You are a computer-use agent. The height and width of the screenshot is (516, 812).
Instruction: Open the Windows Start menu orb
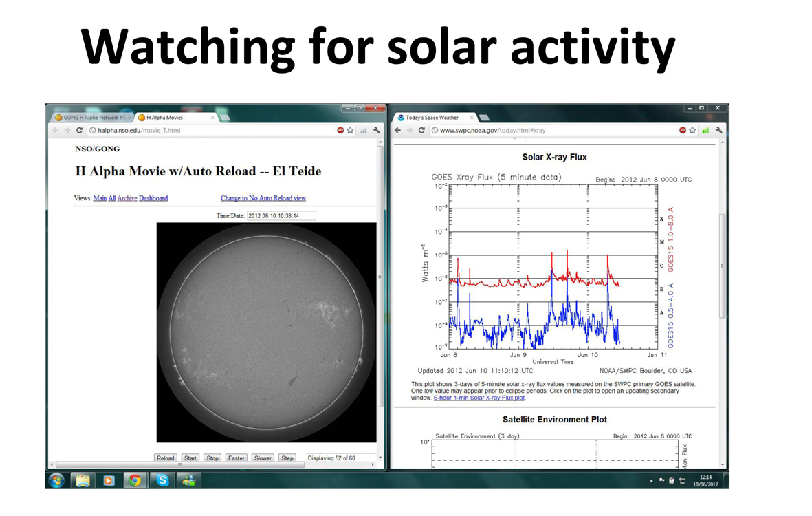(x=56, y=481)
